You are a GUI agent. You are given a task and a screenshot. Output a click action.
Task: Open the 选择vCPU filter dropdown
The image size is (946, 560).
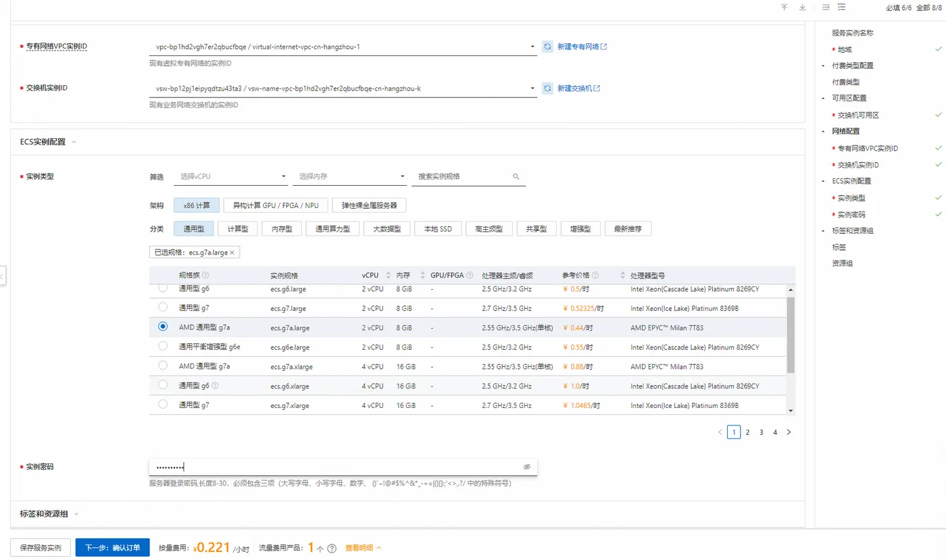click(x=231, y=176)
